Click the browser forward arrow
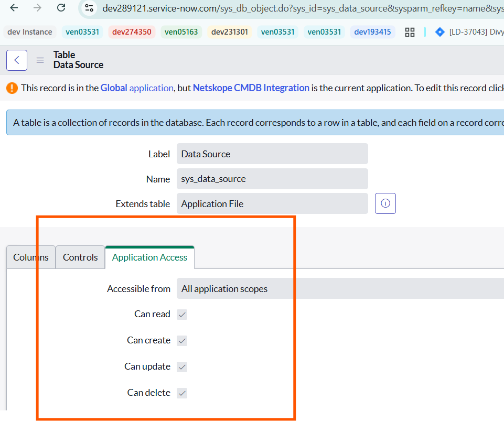The width and height of the screenshot is (504, 421). coord(37,8)
